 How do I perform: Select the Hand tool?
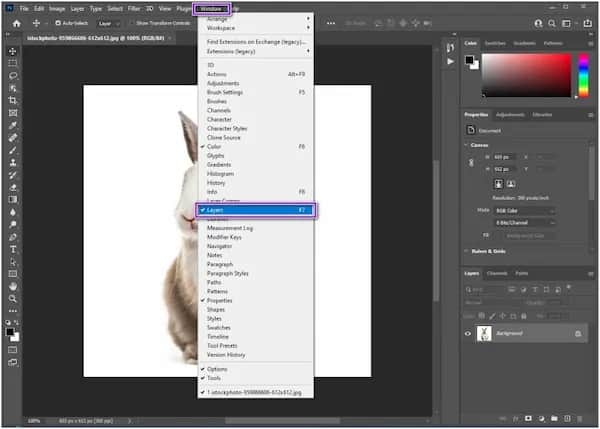tap(13, 286)
